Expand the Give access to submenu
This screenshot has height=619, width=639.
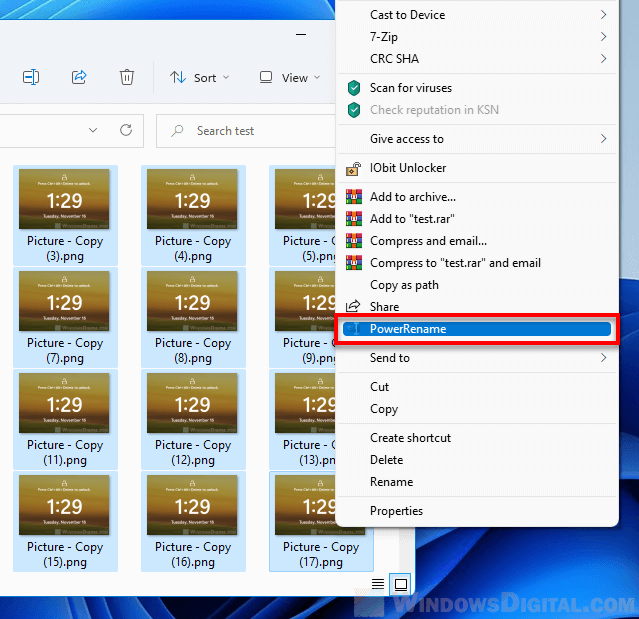[x=604, y=139]
